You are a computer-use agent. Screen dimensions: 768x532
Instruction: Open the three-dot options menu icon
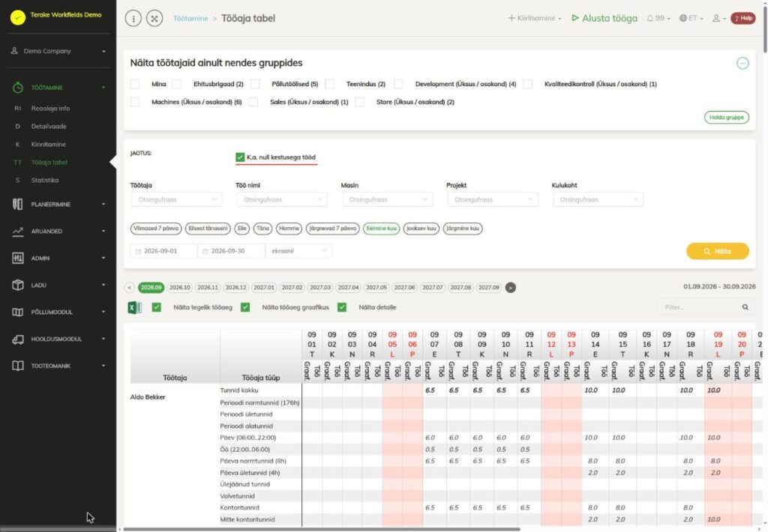click(x=133, y=19)
